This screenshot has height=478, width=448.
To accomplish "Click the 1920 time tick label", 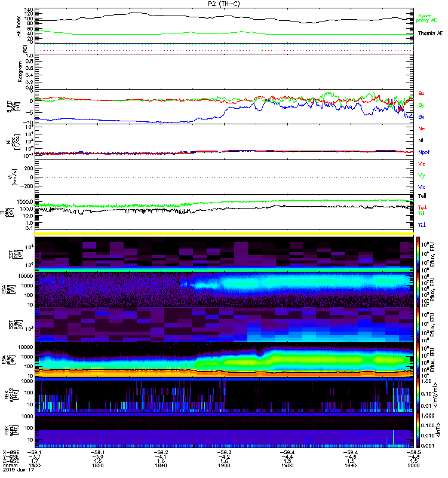I will [x=287, y=465].
